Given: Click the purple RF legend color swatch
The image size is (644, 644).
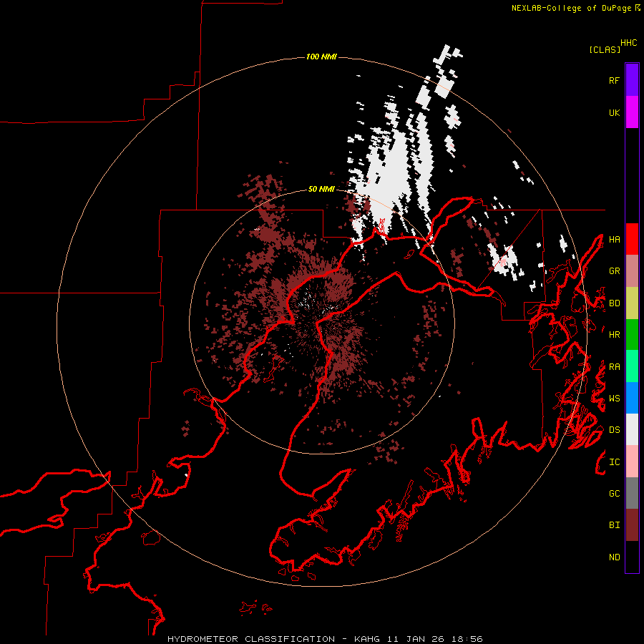Looking at the screenshot, I should click(x=632, y=80).
